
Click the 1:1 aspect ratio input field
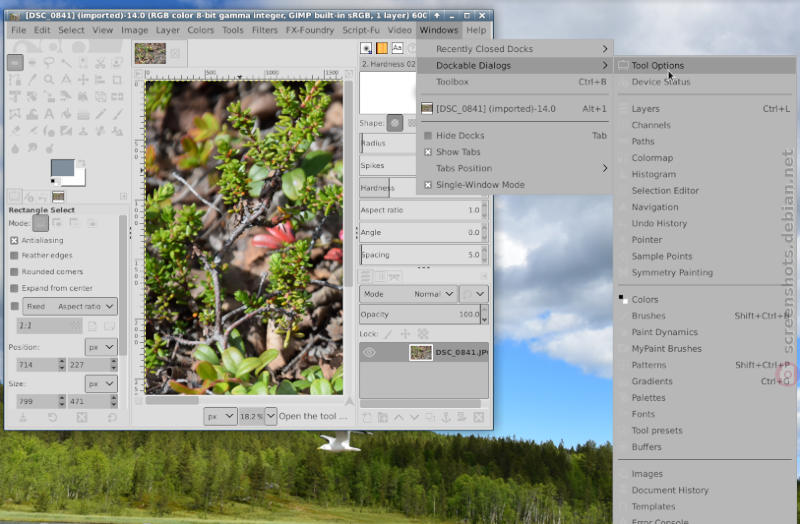tap(49, 326)
